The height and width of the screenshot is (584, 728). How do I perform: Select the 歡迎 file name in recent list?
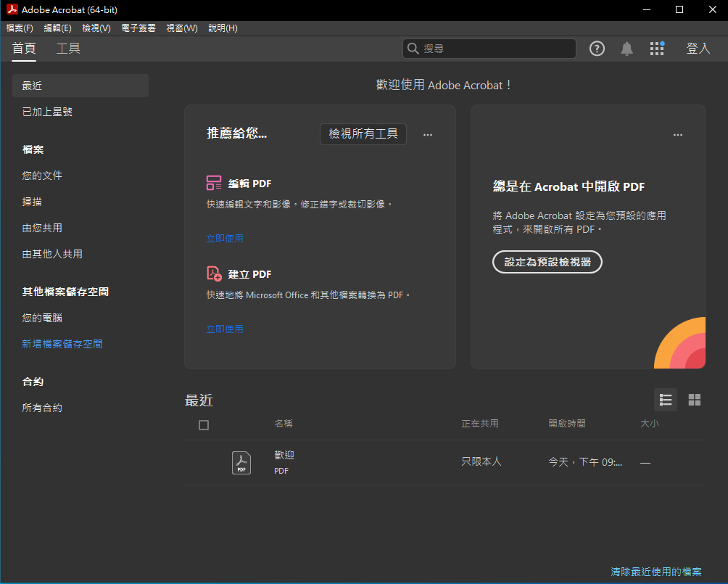click(x=284, y=455)
